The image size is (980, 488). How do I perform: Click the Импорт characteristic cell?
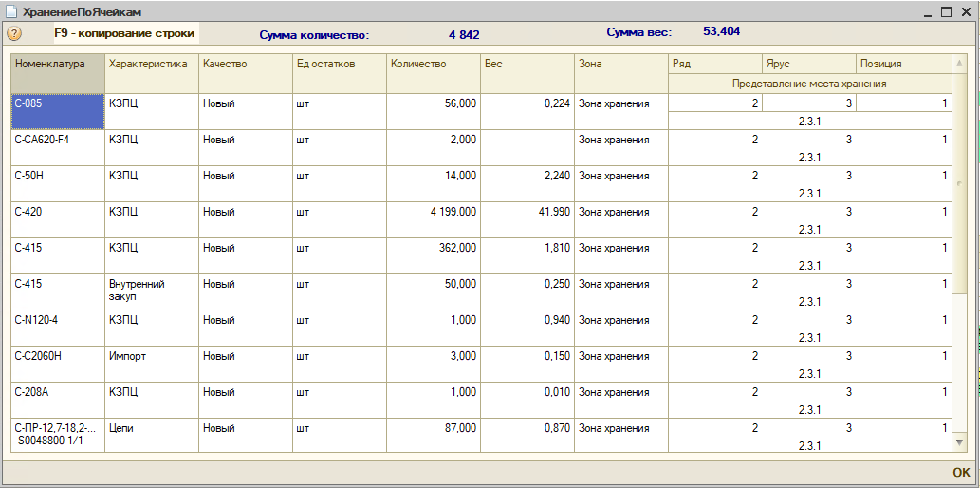[x=152, y=365]
